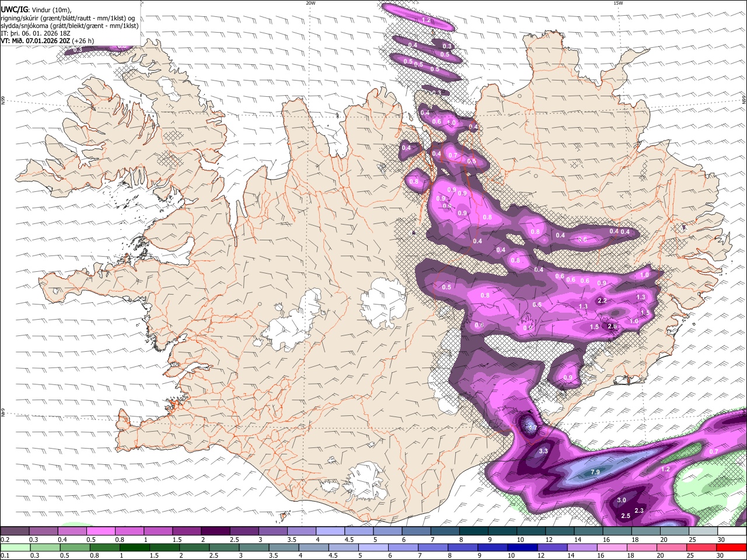The image size is (747, 560).
Task: Click the 15W longitude label
Action: (618, 3)
